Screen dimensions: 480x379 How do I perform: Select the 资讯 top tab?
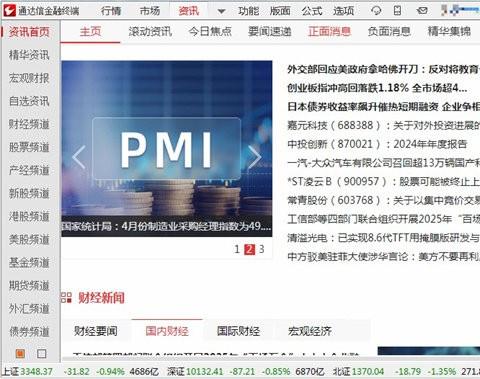click(189, 11)
